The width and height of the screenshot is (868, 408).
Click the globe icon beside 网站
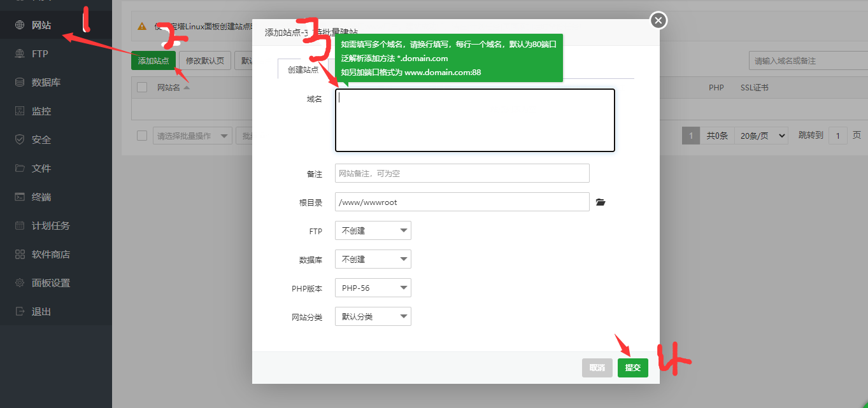[x=20, y=25]
